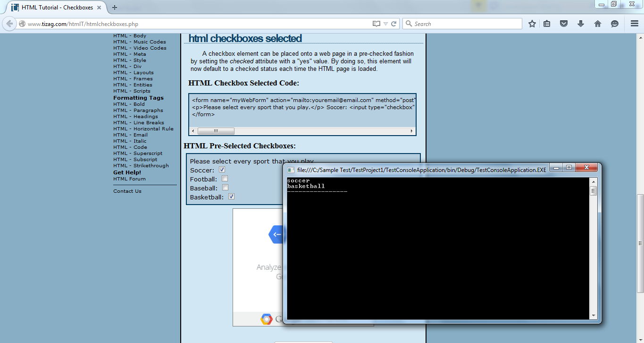Open Downloads arrow icon
This screenshot has width=644, height=343.
[x=581, y=24]
